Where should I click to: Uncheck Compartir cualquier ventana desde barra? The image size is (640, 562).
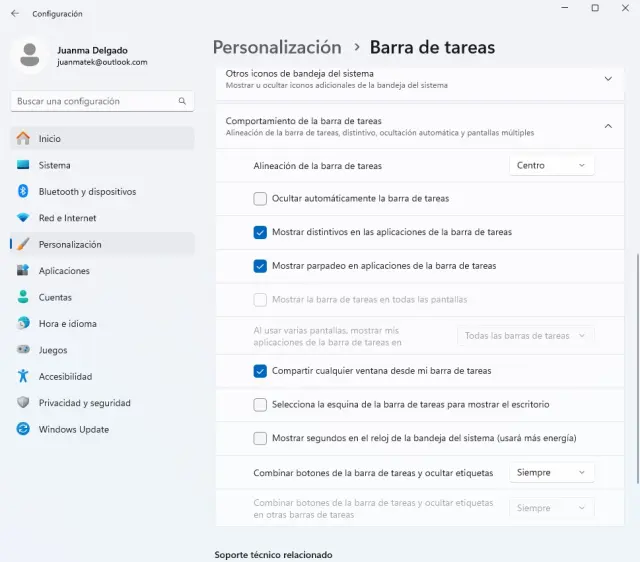point(260,371)
